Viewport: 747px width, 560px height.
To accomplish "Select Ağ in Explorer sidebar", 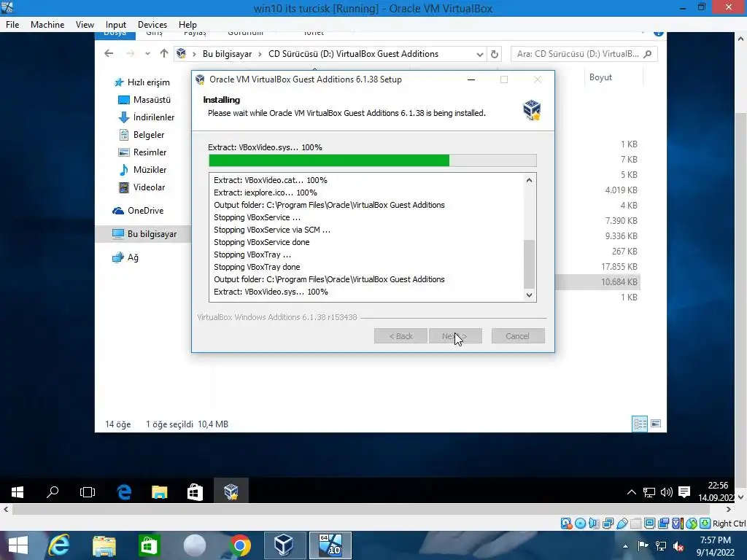I will tap(125, 257).
